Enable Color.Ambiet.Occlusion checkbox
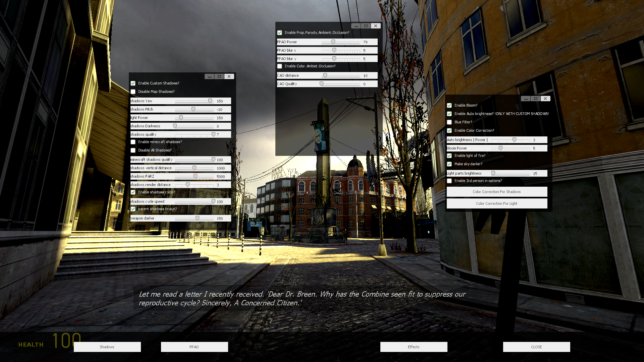 (x=280, y=66)
